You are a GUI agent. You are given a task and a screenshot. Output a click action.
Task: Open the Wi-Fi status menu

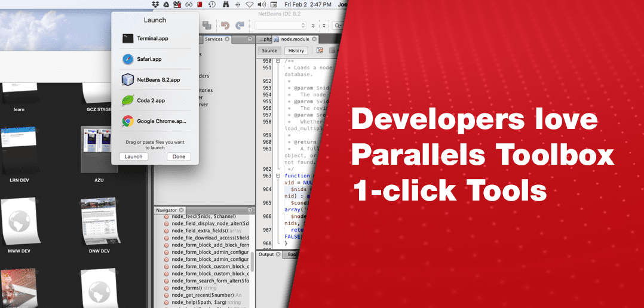pyautogui.click(x=249, y=4)
